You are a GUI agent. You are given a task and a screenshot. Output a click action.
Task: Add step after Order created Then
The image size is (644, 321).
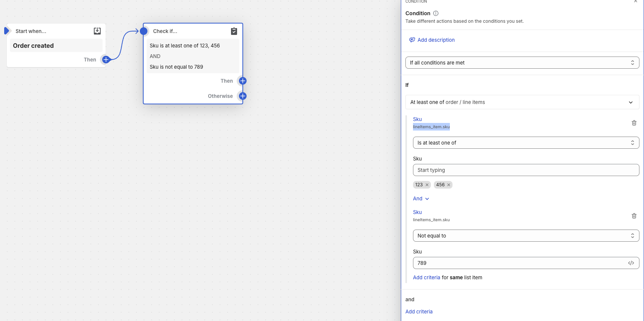pos(106,60)
